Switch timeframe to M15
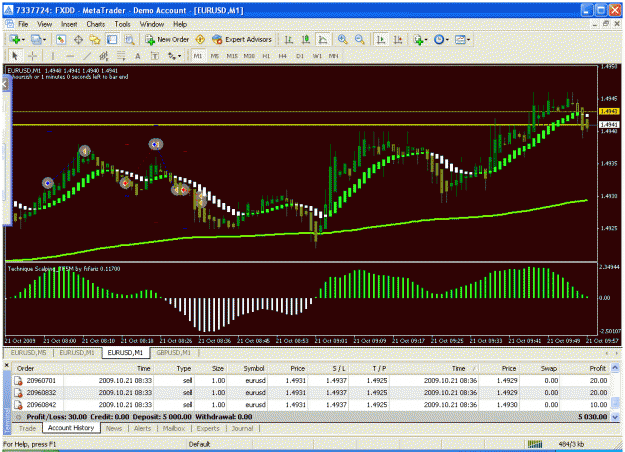 click(232, 56)
